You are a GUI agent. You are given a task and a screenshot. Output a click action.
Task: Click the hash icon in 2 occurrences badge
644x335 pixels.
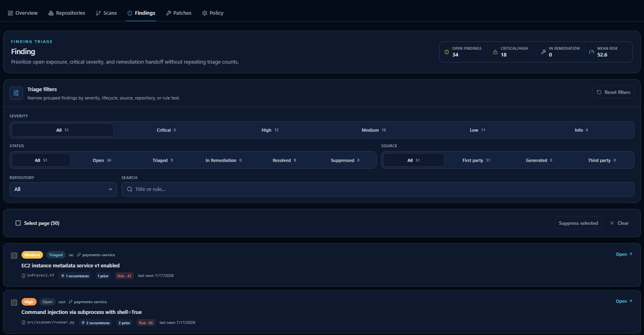coord(83,323)
